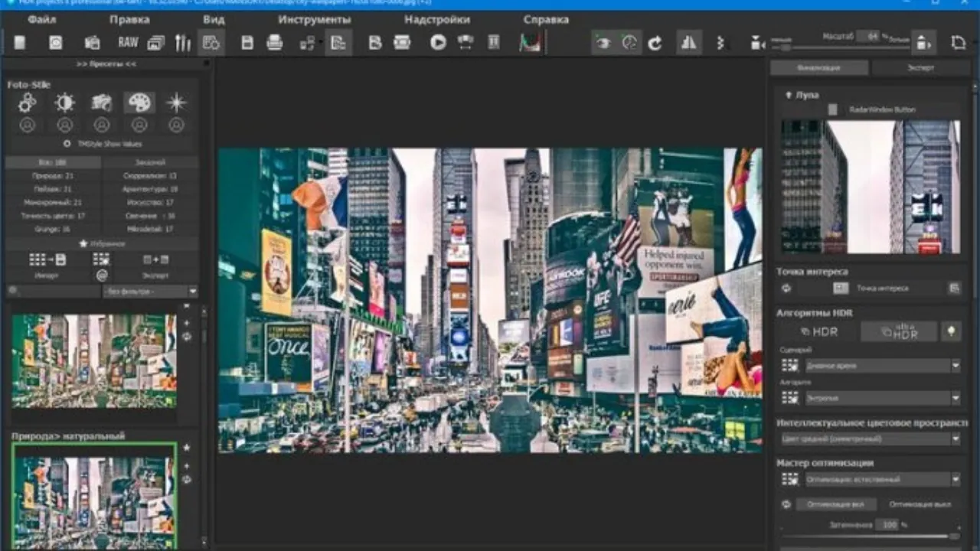This screenshot has height=551, width=980.
Task: Open the Мастер оптимизации dropdown
Action: click(882, 480)
